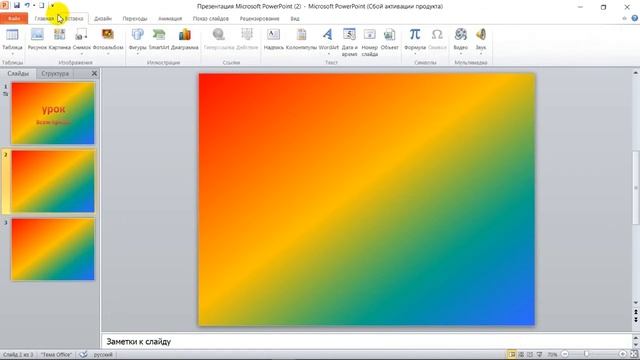Screen dimensions: 640x360
Task: Click русский language in status bar
Action: [x=103, y=355]
